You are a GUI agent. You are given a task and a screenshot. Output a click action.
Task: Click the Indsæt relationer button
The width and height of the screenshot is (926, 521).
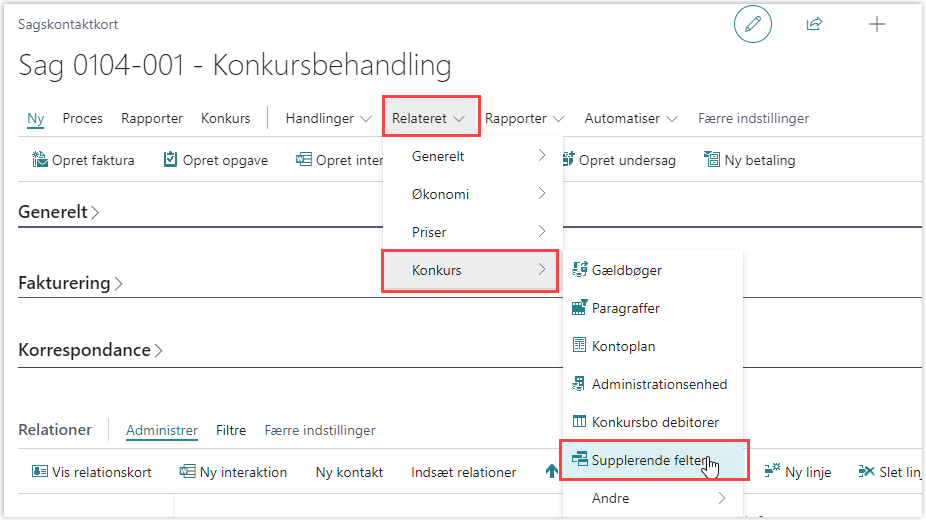coord(463,472)
